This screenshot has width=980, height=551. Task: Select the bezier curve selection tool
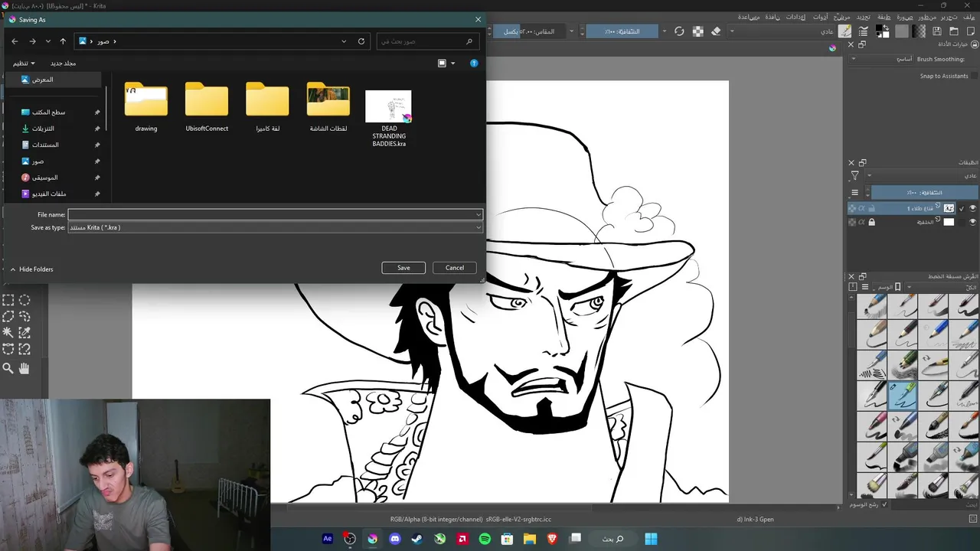8,348
